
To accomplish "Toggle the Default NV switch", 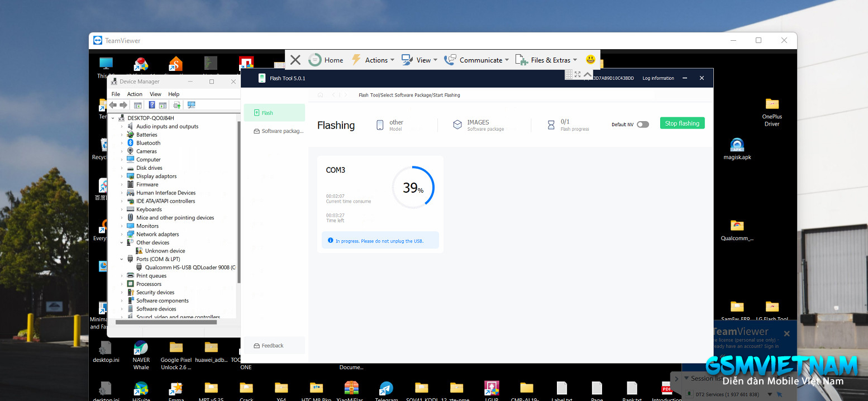I will (x=643, y=125).
